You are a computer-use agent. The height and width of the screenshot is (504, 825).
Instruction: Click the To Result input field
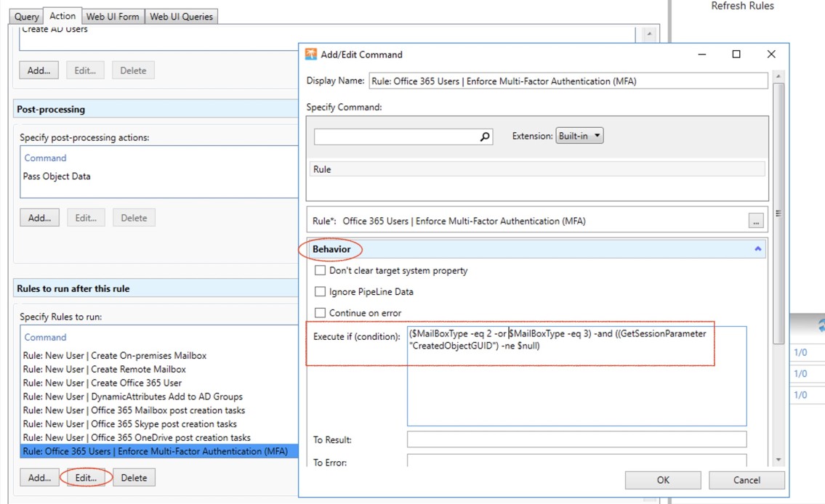[x=576, y=439]
